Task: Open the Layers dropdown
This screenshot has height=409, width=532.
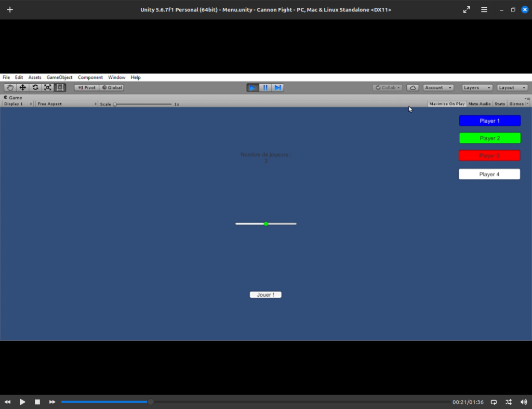Action: 477,88
